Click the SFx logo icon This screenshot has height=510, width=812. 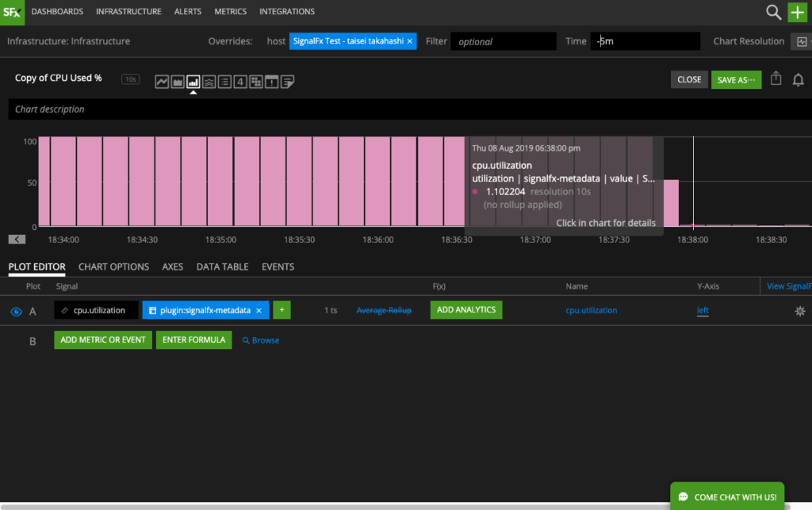click(12, 12)
